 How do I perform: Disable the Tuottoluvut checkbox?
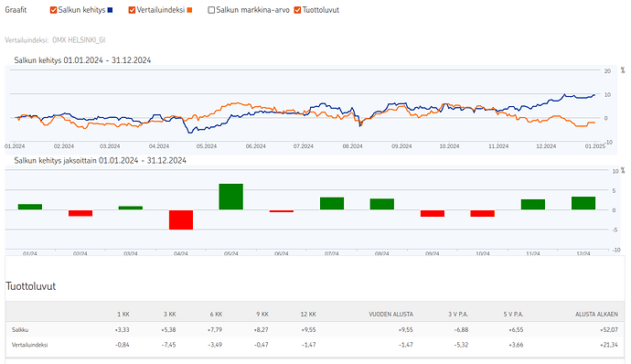[297, 10]
